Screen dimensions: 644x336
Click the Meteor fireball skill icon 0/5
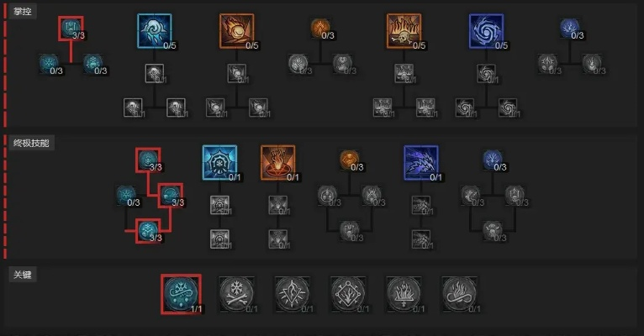click(x=236, y=31)
